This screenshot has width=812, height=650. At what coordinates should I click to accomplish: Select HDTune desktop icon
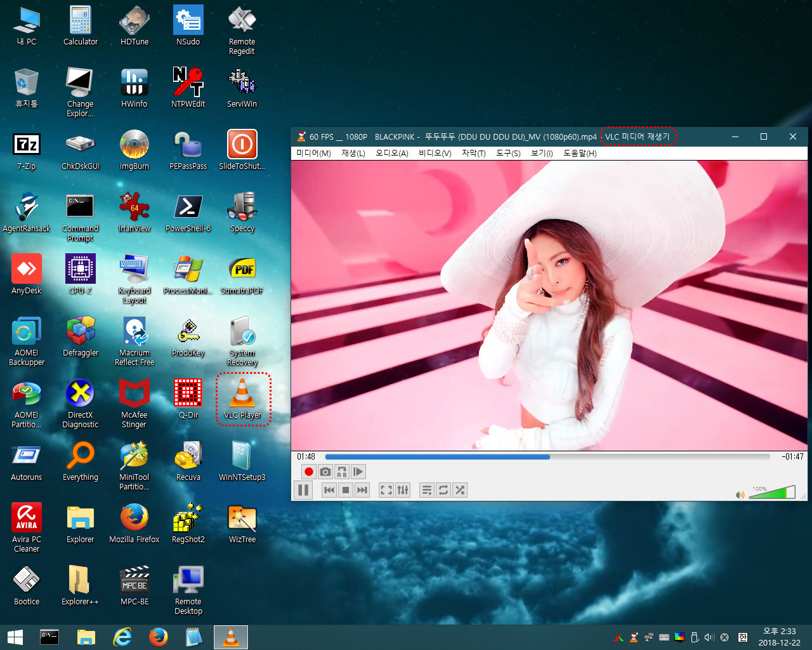134,26
